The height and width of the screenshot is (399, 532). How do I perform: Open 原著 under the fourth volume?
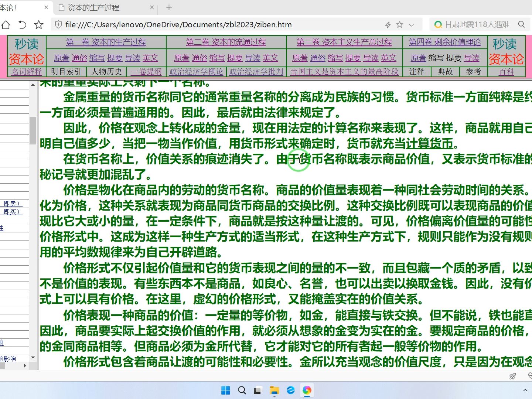419,58
